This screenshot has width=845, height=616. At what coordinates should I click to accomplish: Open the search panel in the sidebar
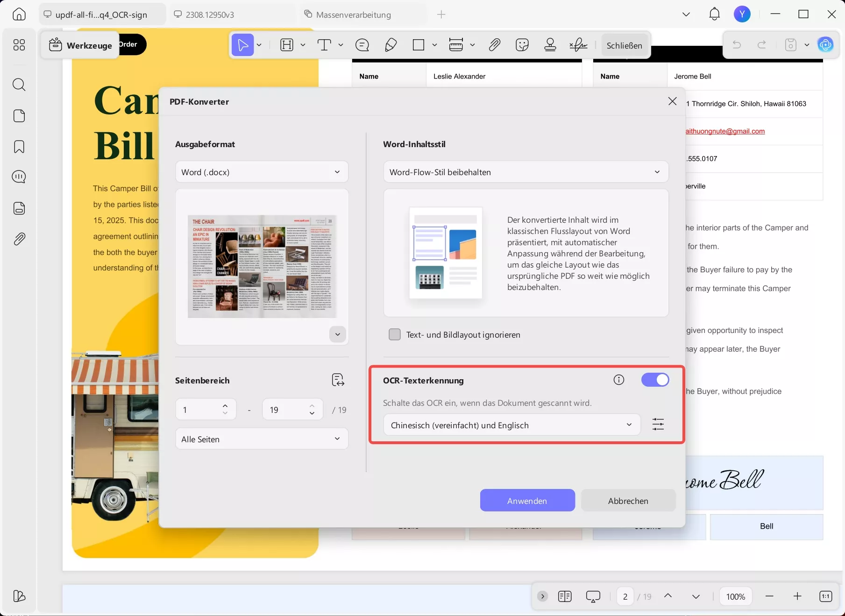point(19,85)
